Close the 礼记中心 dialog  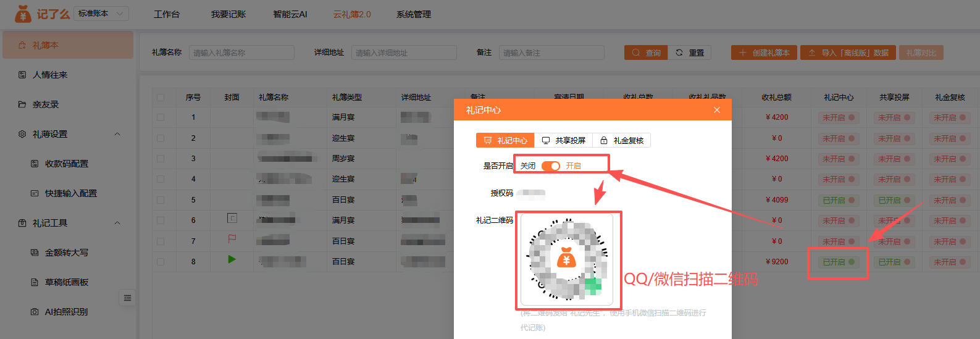coord(717,110)
